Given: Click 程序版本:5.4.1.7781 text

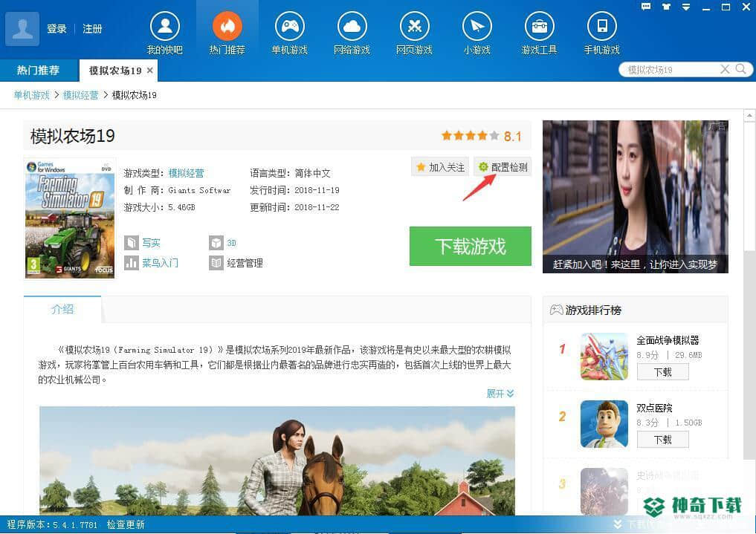Looking at the screenshot, I should 52,524.
